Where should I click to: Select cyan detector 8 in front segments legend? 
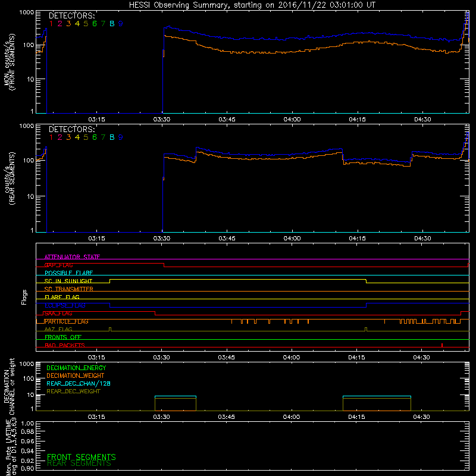(x=112, y=24)
